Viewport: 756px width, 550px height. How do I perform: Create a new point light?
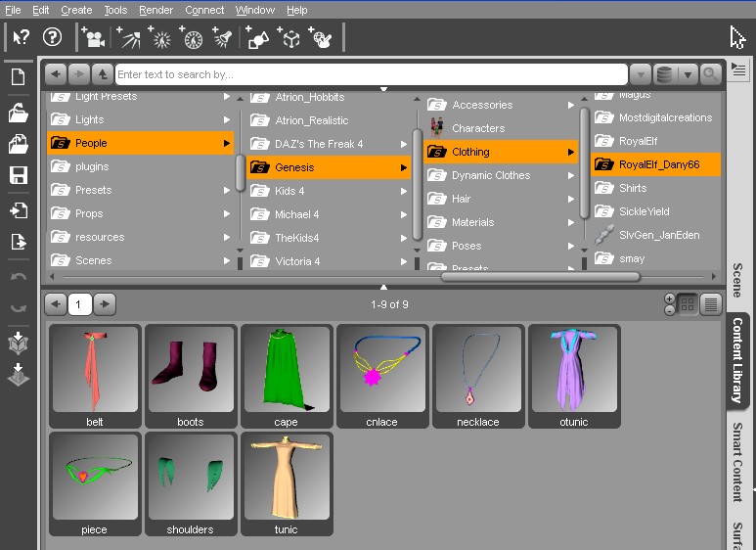159,37
